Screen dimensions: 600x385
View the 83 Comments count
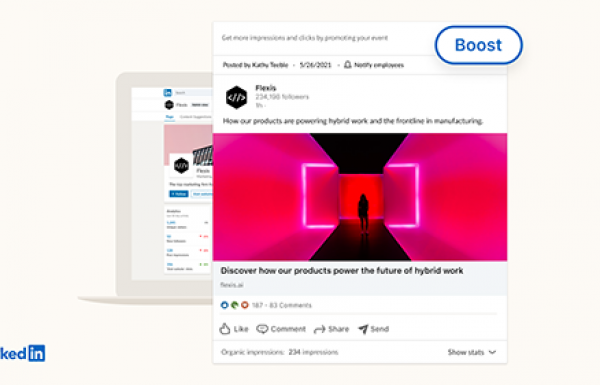coord(290,305)
